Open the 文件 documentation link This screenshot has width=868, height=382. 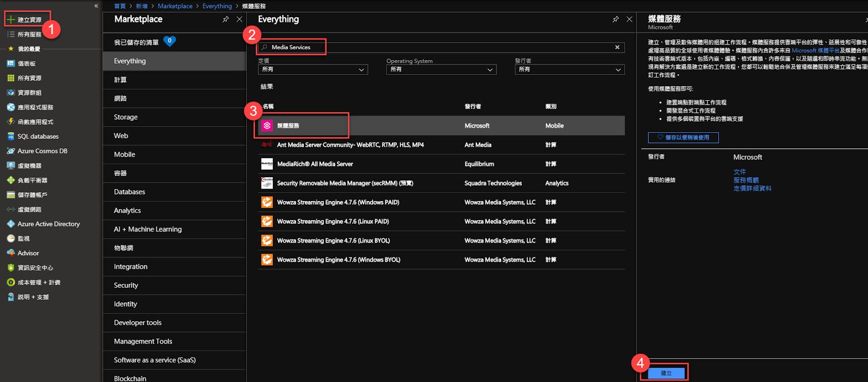[x=739, y=172]
